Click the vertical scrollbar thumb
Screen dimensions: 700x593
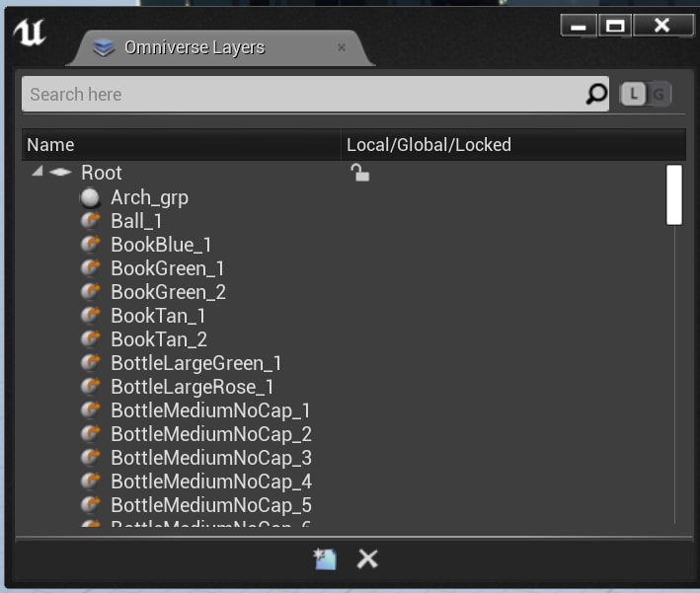[x=673, y=195]
